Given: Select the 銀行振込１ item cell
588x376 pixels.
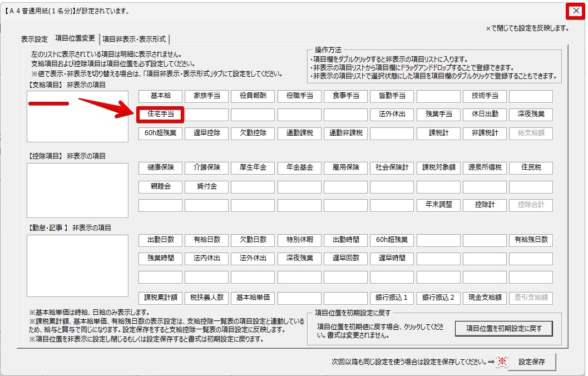Looking at the screenshot, I should point(392,298).
